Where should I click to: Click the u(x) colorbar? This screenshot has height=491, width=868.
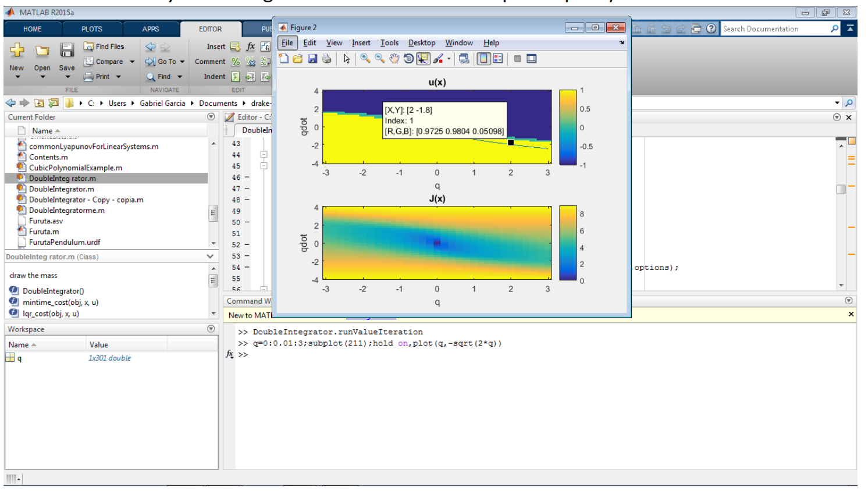568,127
